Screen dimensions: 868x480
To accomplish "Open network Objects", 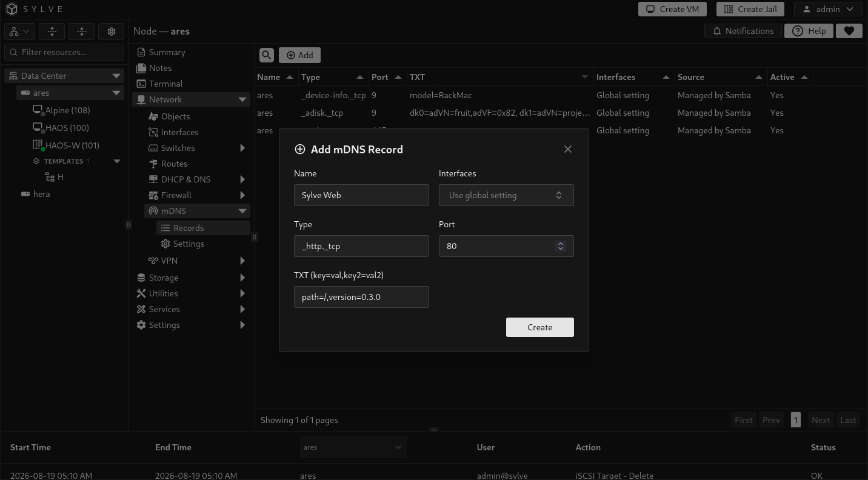I will tap(175, 116).
